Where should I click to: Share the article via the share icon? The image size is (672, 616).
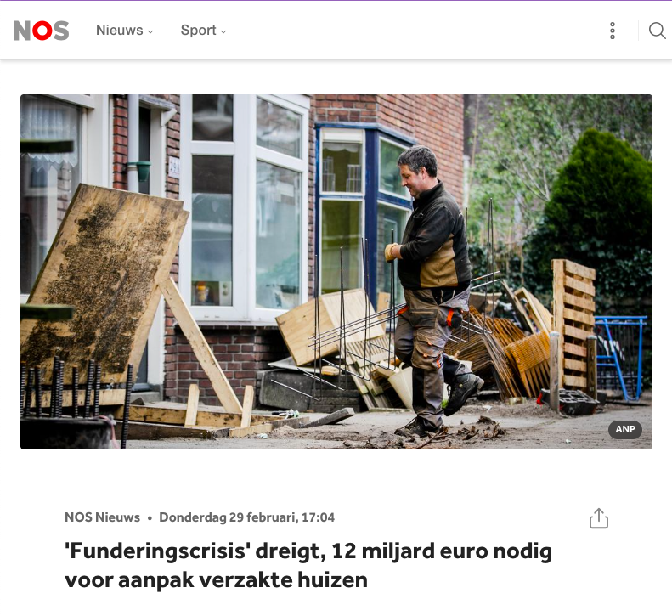tap(599, 518)
